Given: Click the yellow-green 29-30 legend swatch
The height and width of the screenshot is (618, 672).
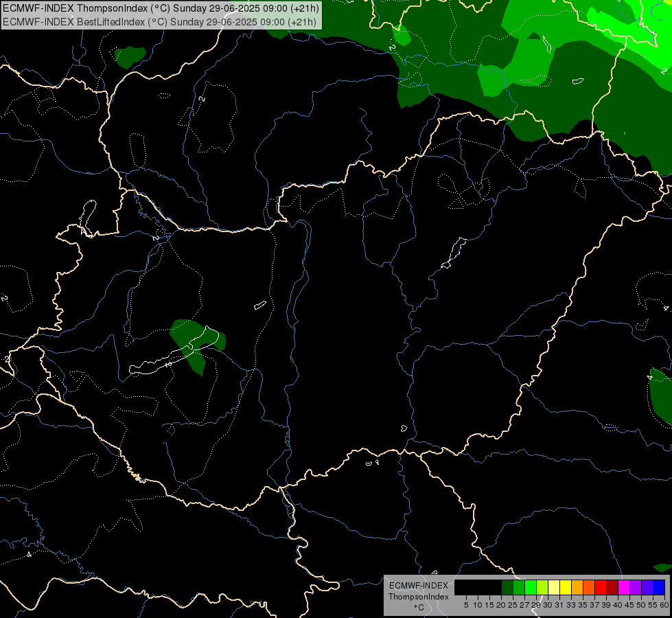Looking at the screenshot, I should [x=542, y=587].
